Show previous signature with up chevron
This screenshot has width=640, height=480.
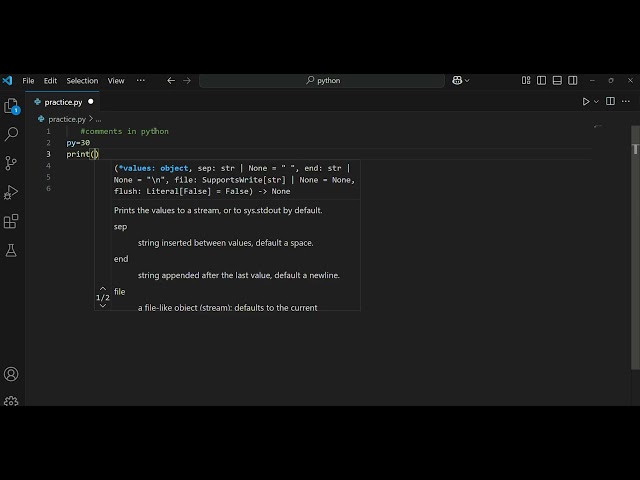103,289
